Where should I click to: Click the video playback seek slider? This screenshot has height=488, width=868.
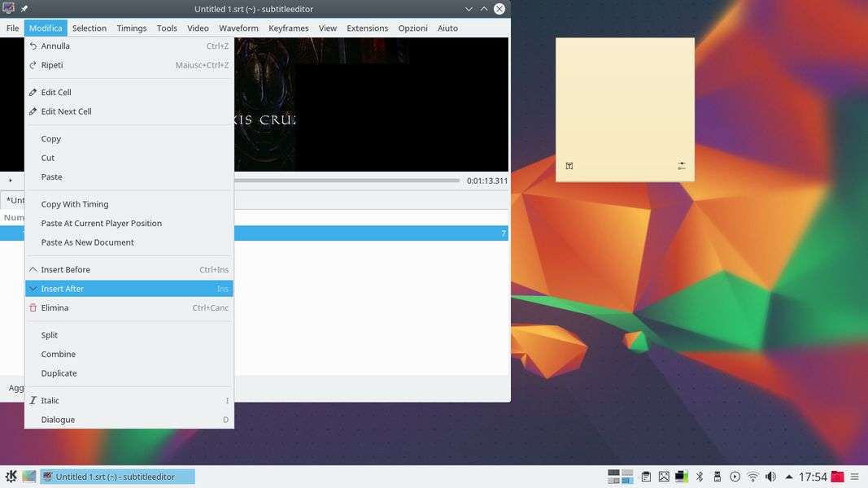[x=346, y=181]
